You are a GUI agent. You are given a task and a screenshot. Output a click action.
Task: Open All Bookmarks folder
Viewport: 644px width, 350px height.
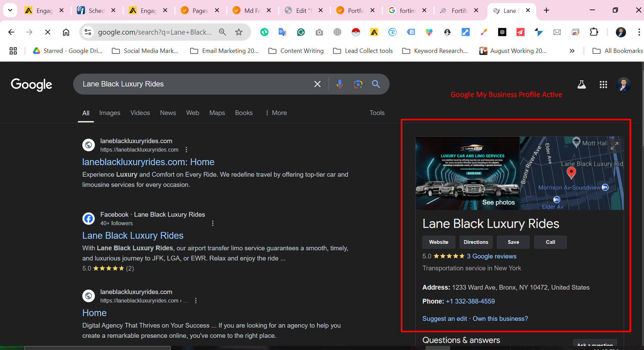tap(618, 51)
